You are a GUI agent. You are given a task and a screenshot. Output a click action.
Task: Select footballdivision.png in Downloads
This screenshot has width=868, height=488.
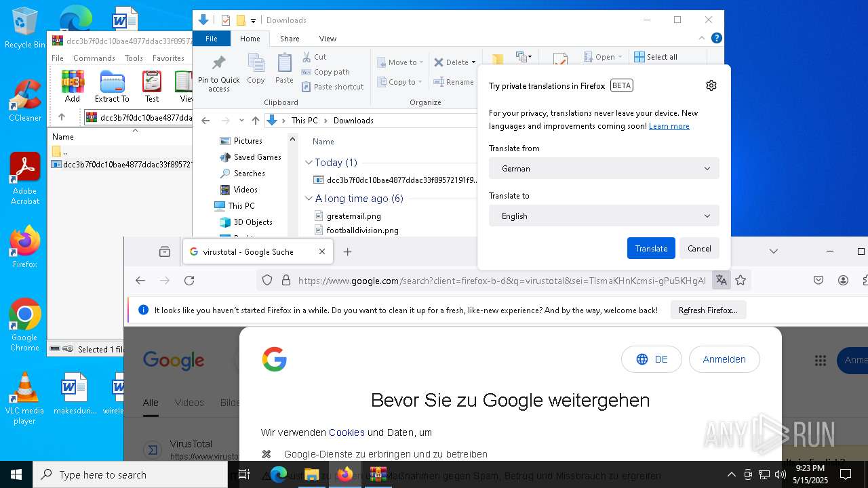click(362, 230)
